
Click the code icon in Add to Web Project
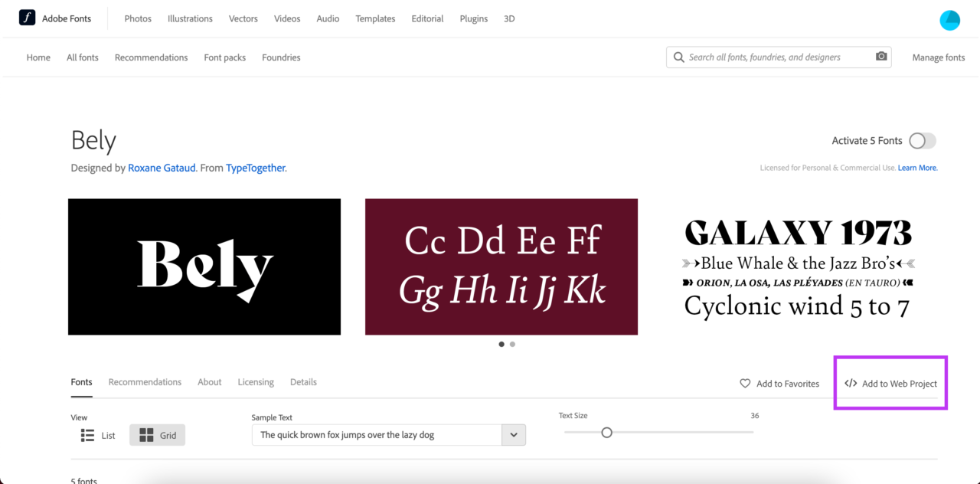click(851, 383)
